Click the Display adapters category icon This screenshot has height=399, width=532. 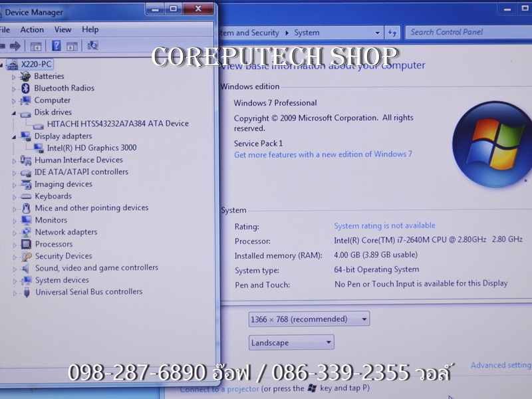click(25, 136)
